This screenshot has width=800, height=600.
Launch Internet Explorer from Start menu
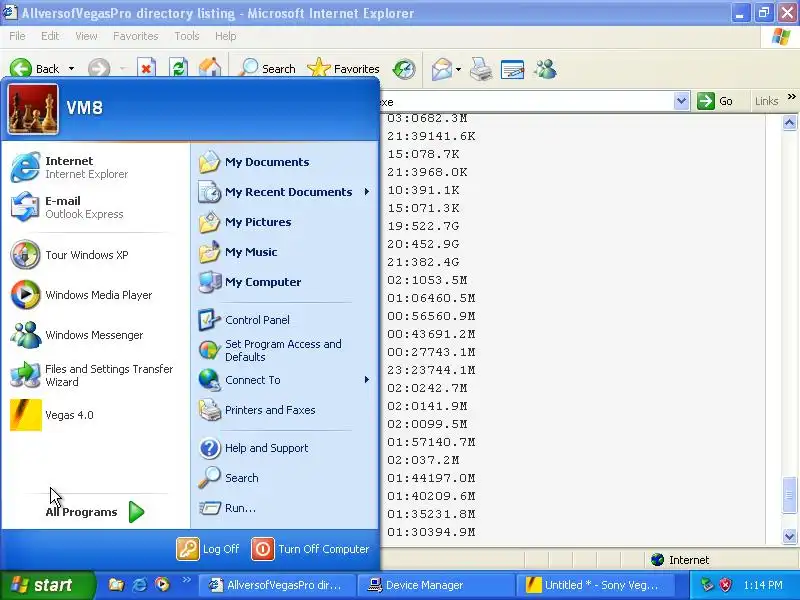click(96, 167)
